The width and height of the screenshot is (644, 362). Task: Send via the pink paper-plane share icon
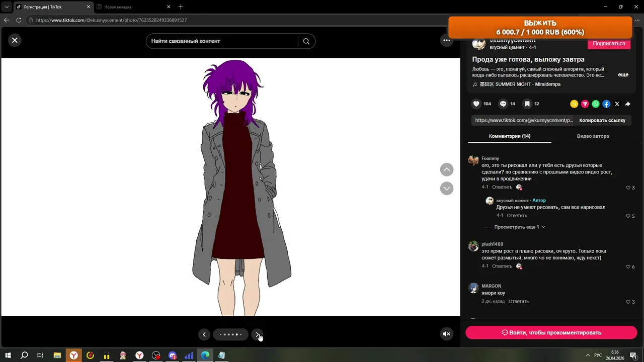tap(585, 104)
